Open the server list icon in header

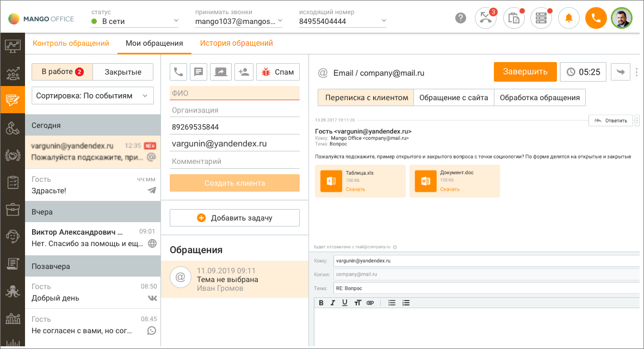tap(541, 18)
